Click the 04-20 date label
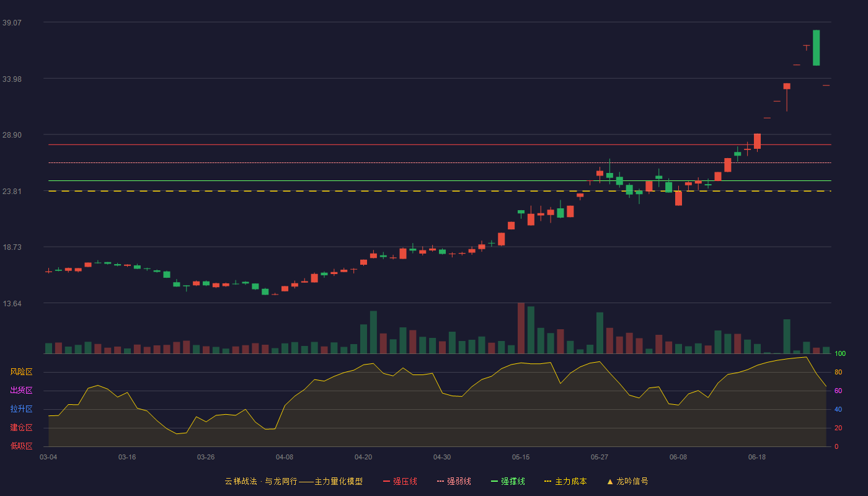 363,457
